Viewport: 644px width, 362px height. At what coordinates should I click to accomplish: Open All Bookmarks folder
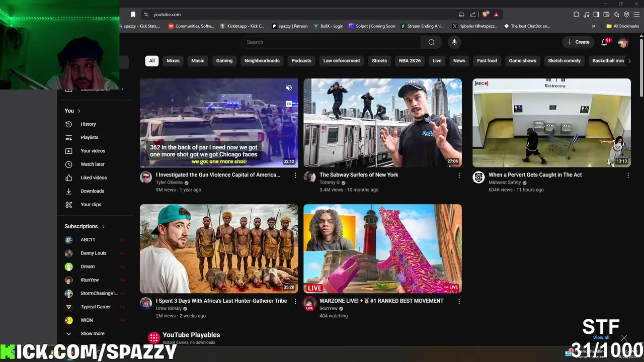click(623, 26)
